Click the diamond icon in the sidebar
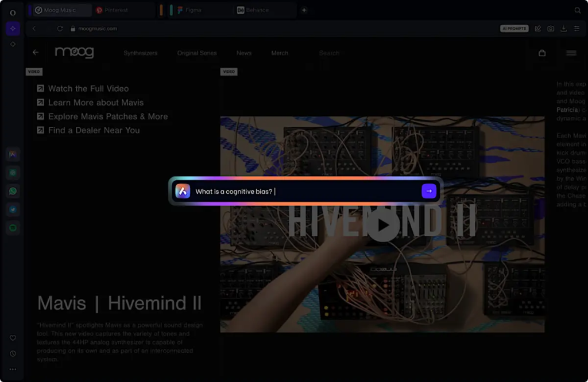The width and height of the screenshot is (588, 382). click(13, 44)
